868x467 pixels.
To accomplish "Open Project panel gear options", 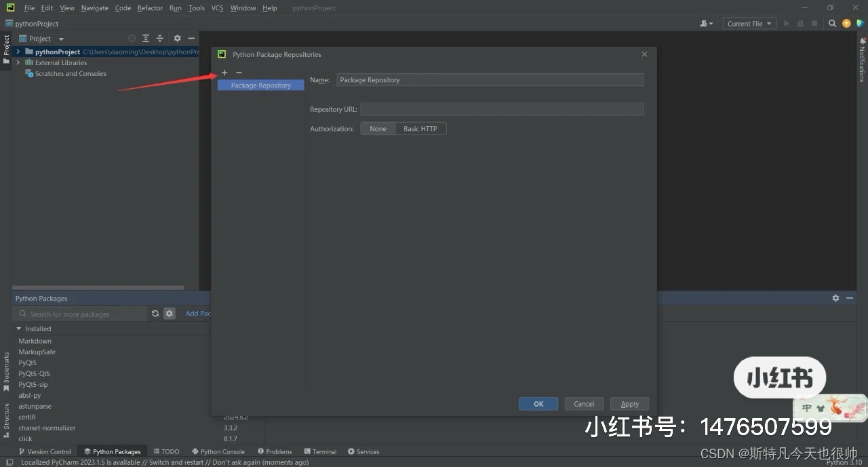I will [177, 39].
